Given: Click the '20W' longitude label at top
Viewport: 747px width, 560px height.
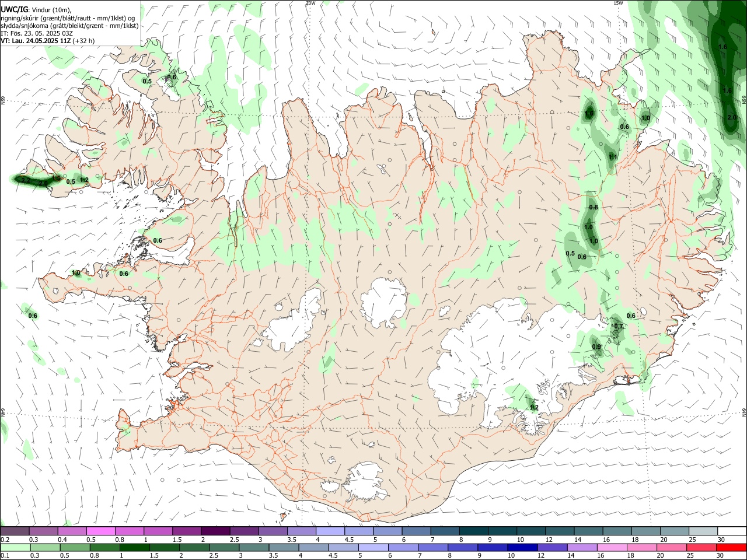Looking at the screenshot, I should (310, 3).
